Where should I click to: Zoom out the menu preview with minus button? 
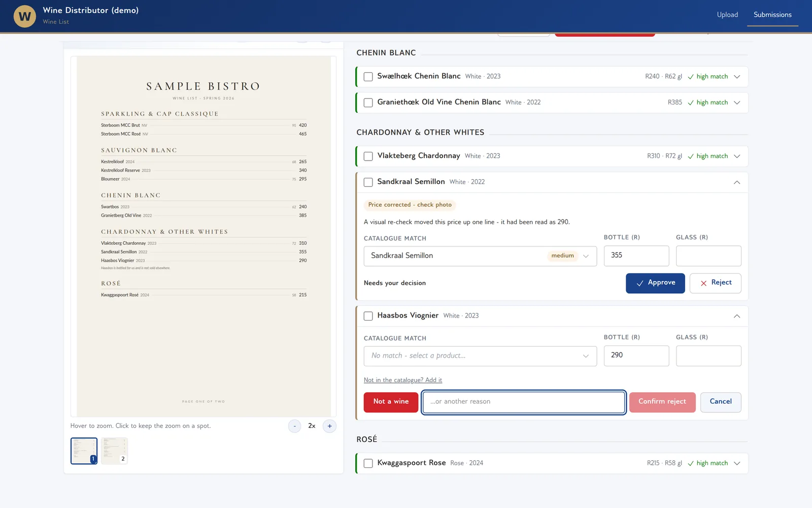coord(294,426)
